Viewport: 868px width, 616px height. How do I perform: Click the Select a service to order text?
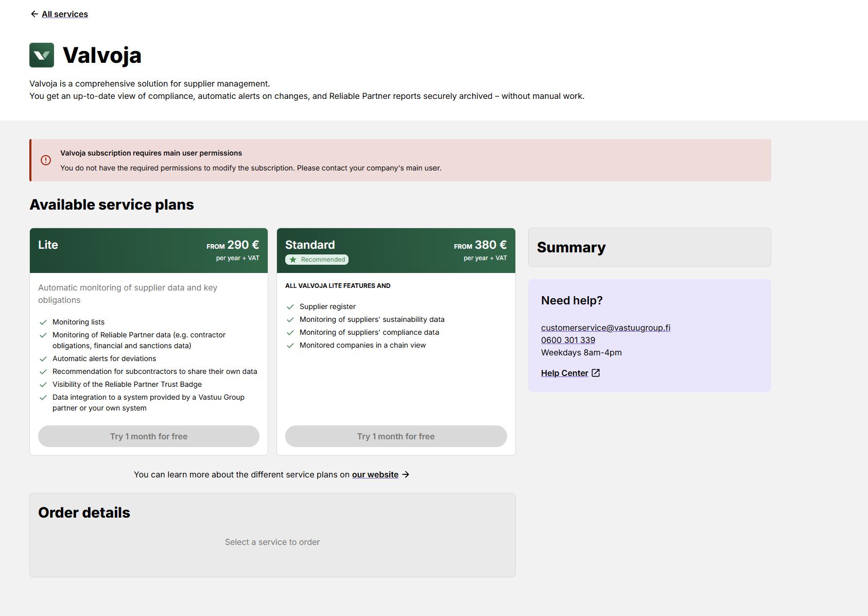pos(272,542)
